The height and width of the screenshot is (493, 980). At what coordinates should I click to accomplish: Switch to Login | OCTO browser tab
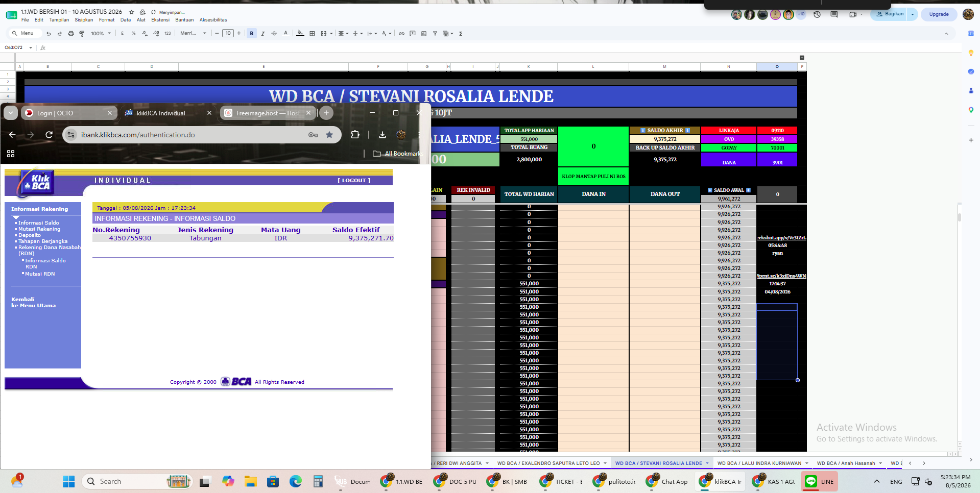tap(69, 113)
